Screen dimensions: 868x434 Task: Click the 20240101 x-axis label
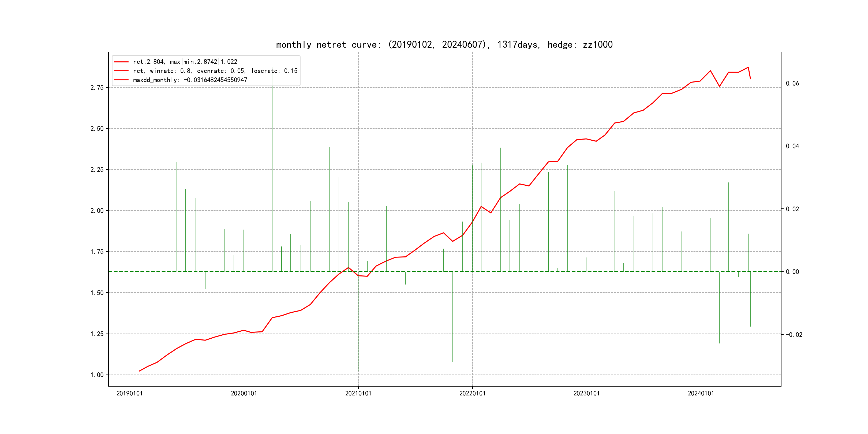701,393
